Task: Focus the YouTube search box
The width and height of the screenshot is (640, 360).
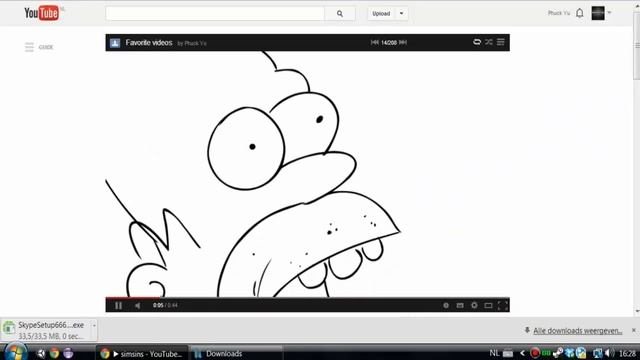Action: pyautogui.click(x=215, y=13)
